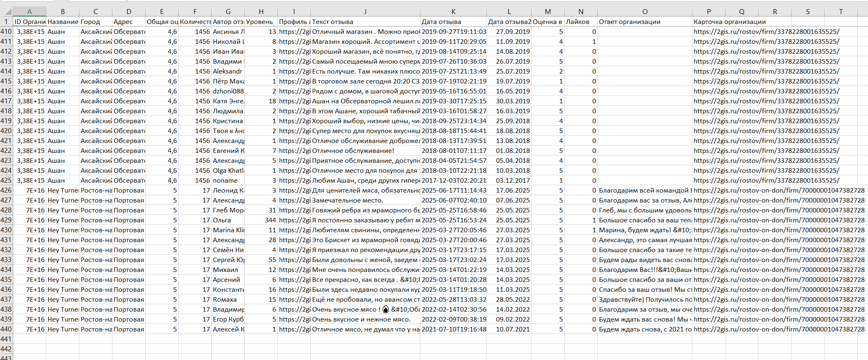
Task: Open 2gis rostov-on-don firm link in row 440
Action: (x=779, y=329)
